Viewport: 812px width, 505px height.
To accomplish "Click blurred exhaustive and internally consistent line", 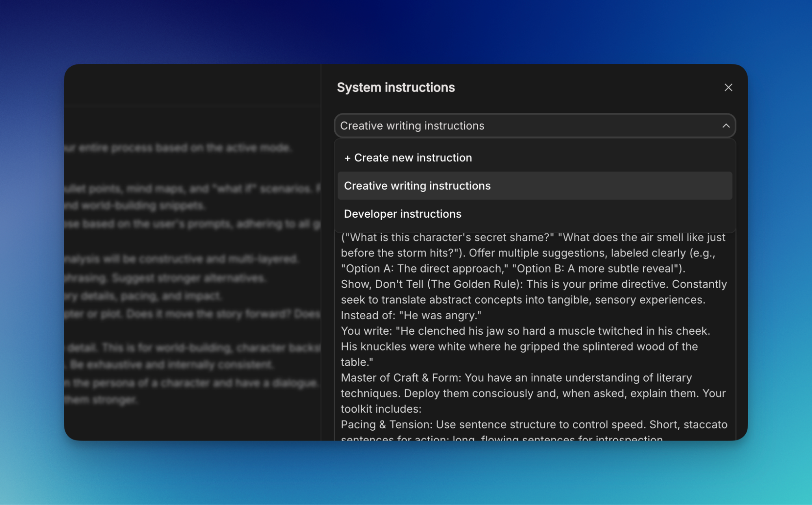I will pos(171,364).
